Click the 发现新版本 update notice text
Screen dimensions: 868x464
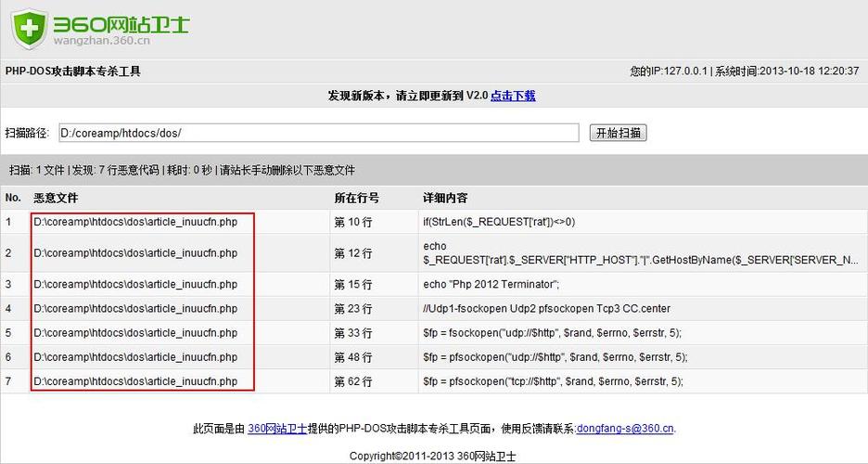coord(408,96)
